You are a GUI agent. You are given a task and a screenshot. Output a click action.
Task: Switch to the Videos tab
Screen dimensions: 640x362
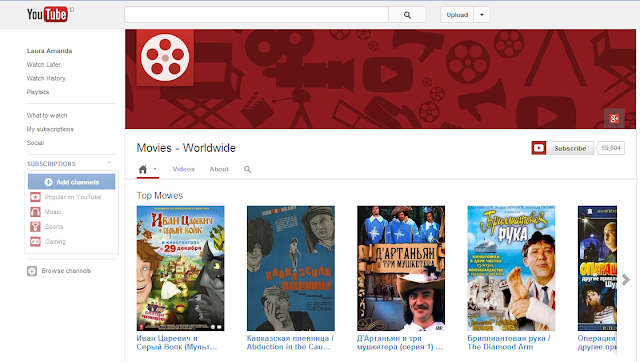183,169
